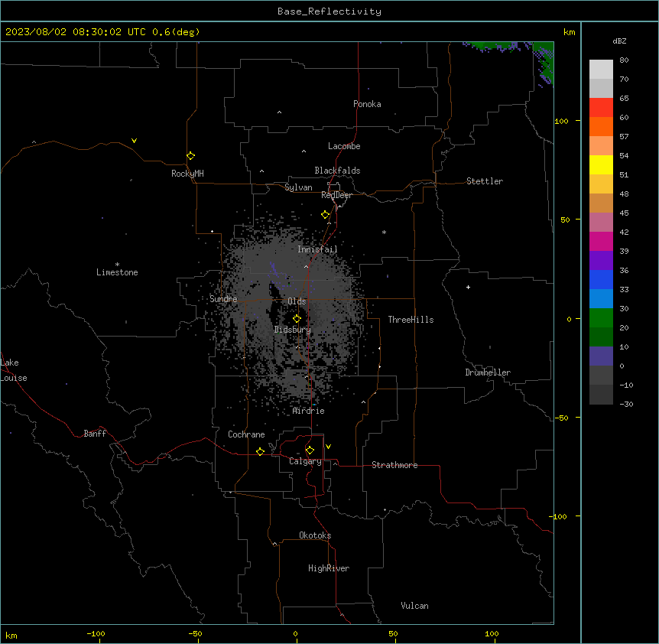
Task: Click the 48 value on the dBZ legend
Action: click(x=624, y=194)
